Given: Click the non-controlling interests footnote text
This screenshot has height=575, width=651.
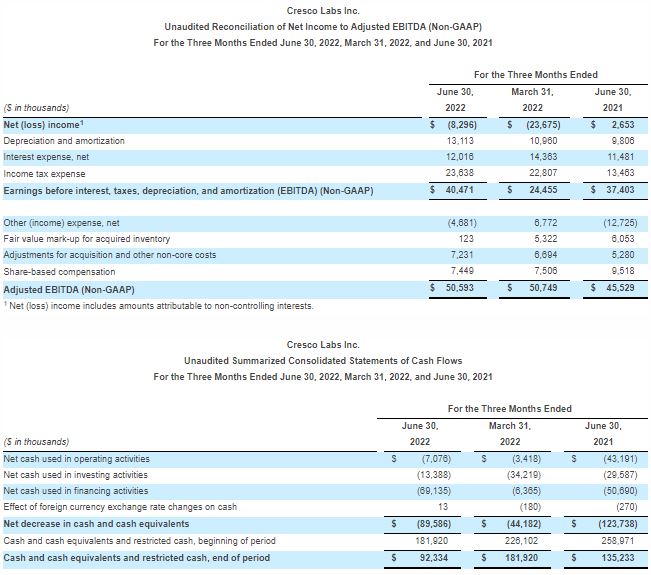Looking at the screenshot, I should click(158, 305).
